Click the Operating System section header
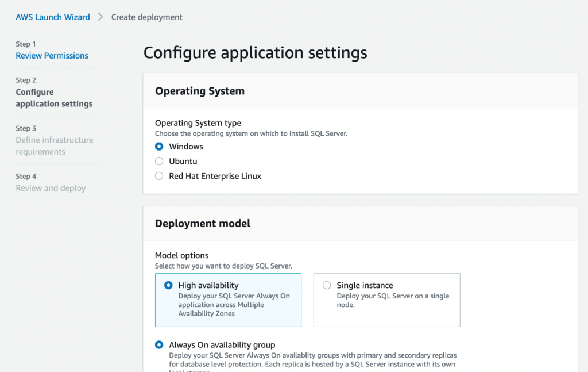Viewport: 588px width, 372px height. point(199,91)
